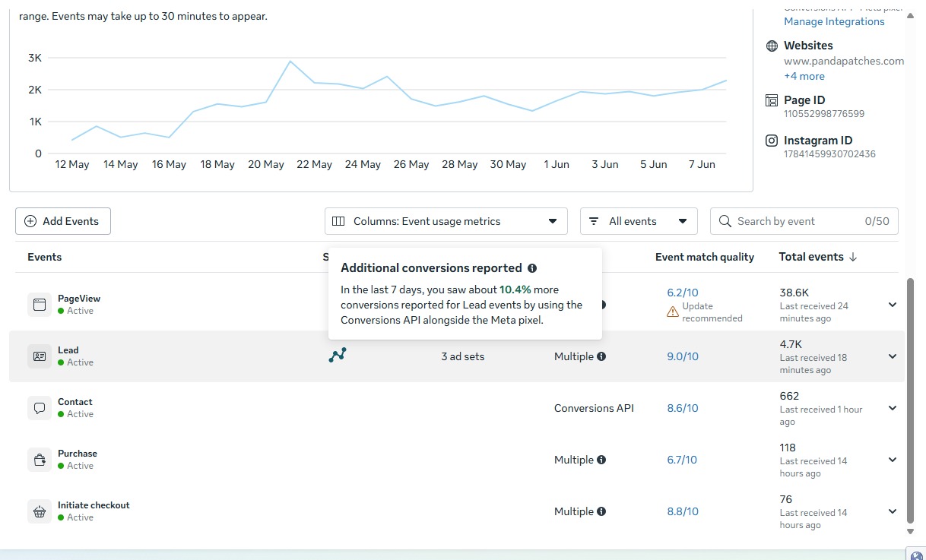Click info icon next to Additional conversions reported
Screen dimensions: 926x560
(532, 268)
